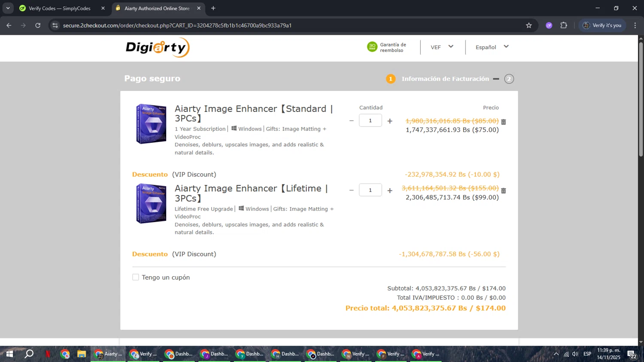Click the Lifetime VIP Discount -56.00 $ amount

pos(449,254)
